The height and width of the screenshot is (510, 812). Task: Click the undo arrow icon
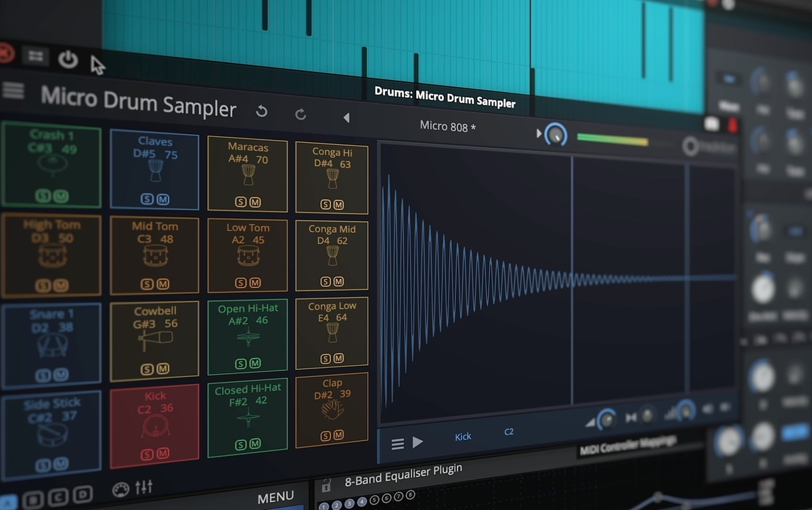coord(261,110)
